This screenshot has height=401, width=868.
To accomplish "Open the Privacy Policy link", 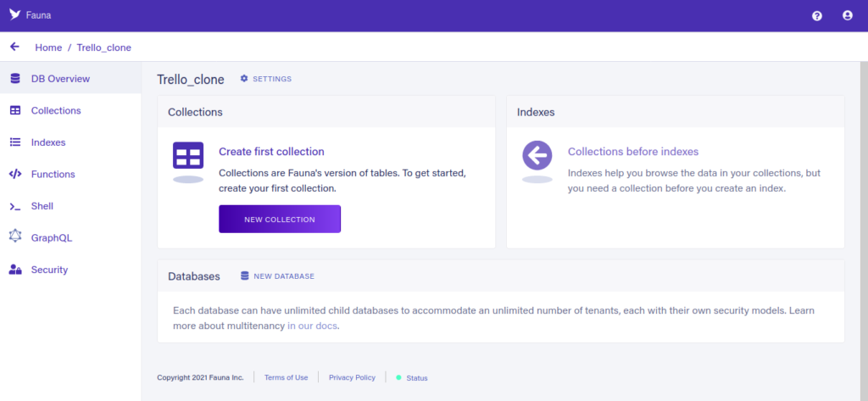I will tap(352, 378).
